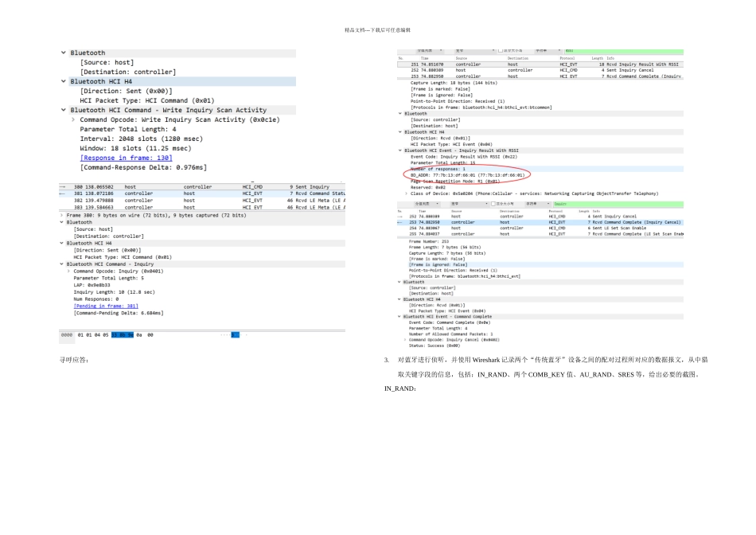The width and height of the screenshot is (756, 535).
Task: Open the string-type dropdown in the Inquiry search bar
Action: [537, 204]
